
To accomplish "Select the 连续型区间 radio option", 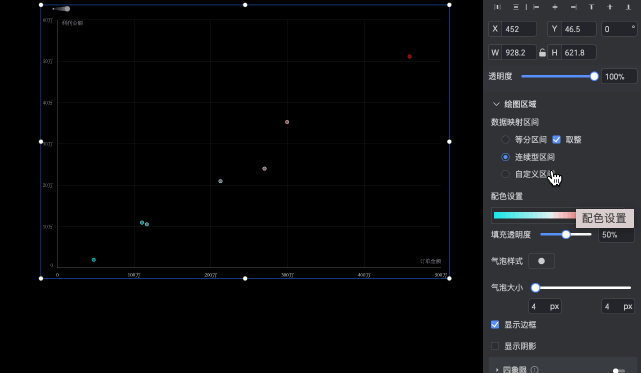I will (x=505, y=157).
